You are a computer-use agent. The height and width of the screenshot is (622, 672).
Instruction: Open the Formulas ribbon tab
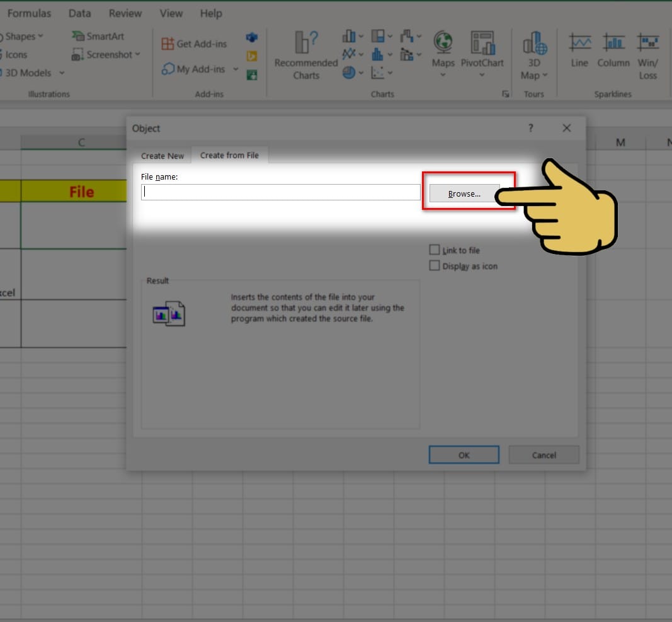click(29, 13)
